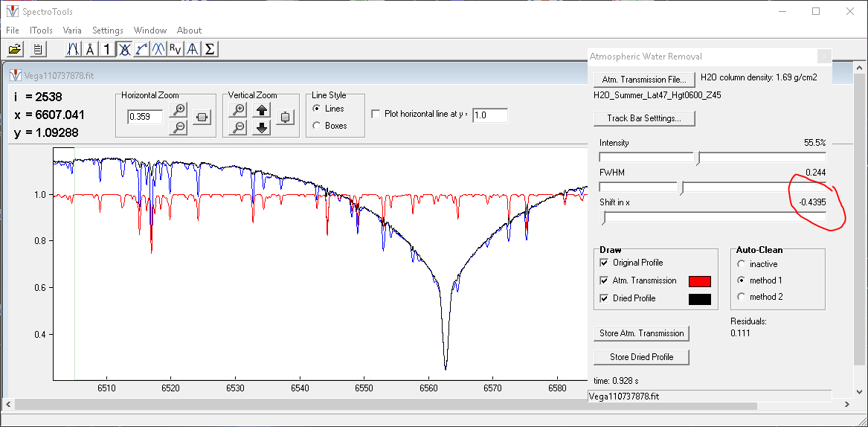Screen dimensions: 868x427
Task: Click the horizontal zoom value field
Action: (x=144, y=117)
